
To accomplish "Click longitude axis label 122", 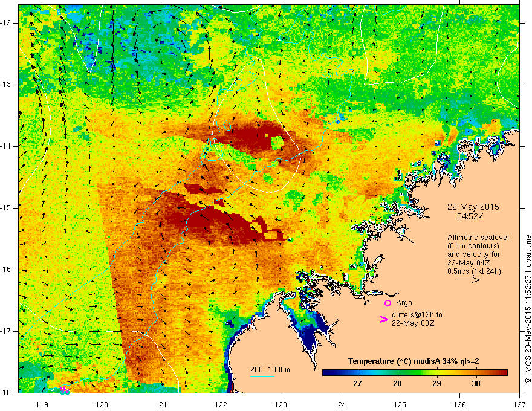I will pos(221,404).
